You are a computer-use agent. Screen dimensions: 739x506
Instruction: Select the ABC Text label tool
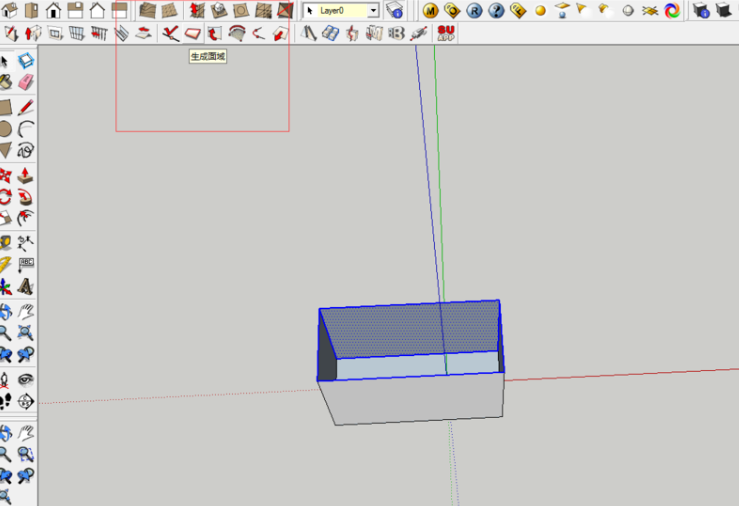(26, 264)
